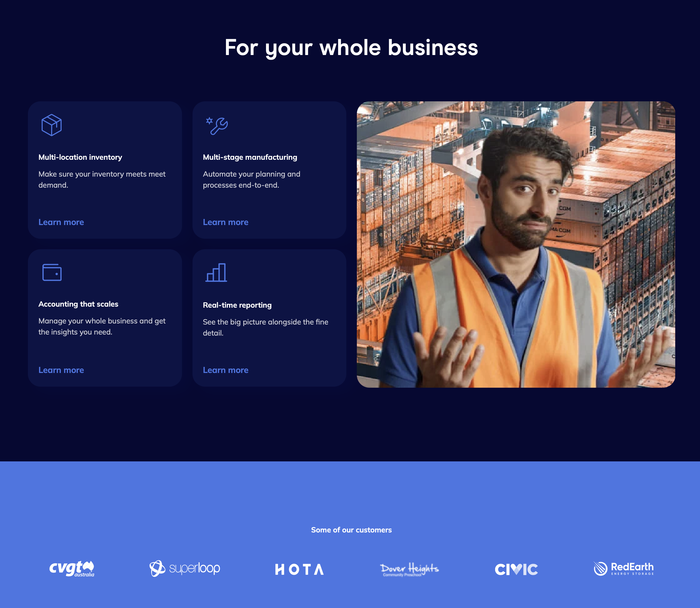The height and width of the screenshot is (608, 700).
Task: Click the box icon for Multi-location inventory
Action: click(x=52, y=125)
